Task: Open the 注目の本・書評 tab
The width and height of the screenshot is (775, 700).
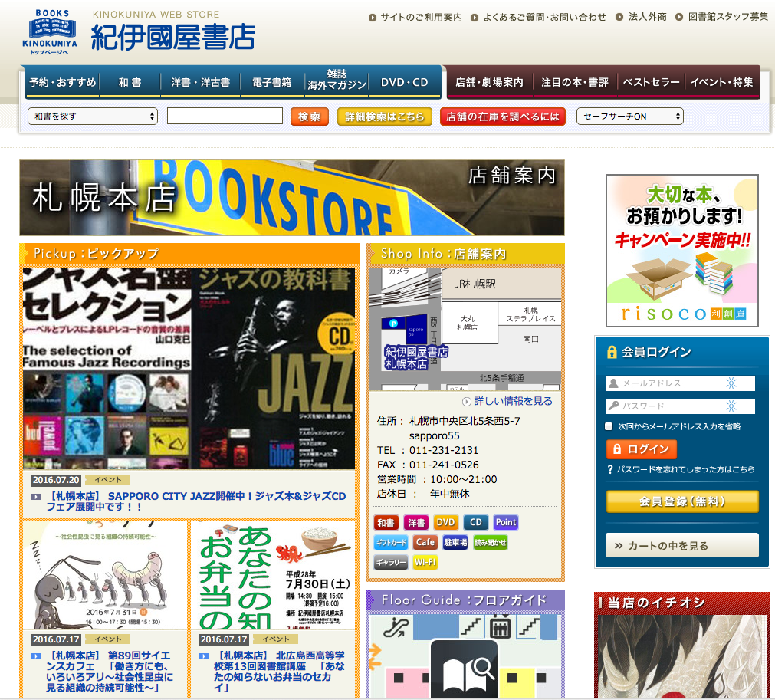Action: (575, 82)
